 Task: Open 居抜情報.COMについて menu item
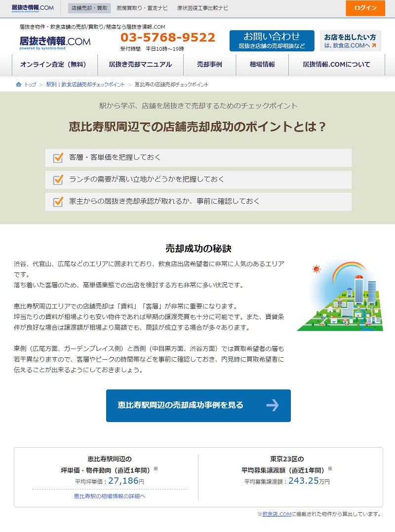tap(336, 65)
